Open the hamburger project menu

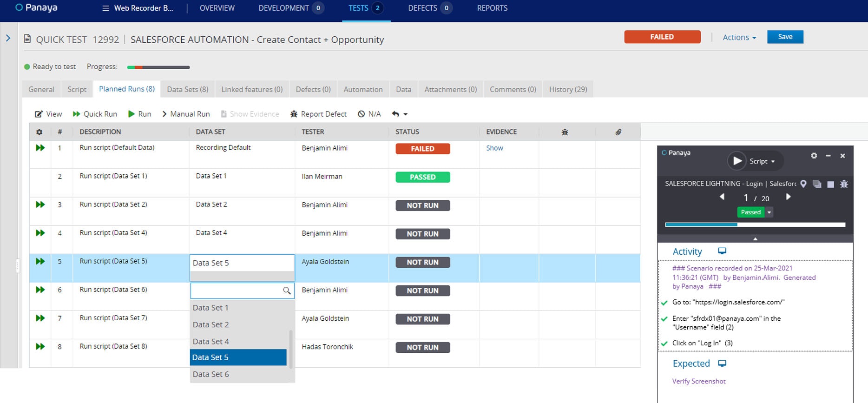[105, 8]
